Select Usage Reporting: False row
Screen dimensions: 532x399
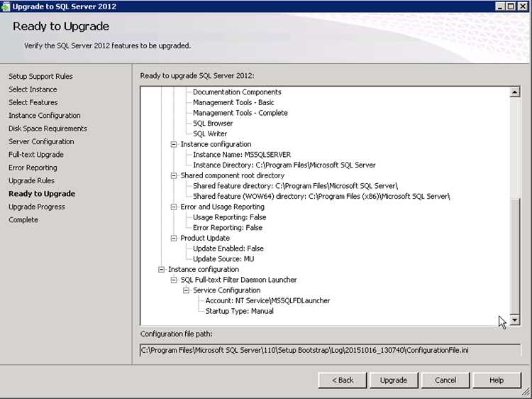(x=230, y=217)
